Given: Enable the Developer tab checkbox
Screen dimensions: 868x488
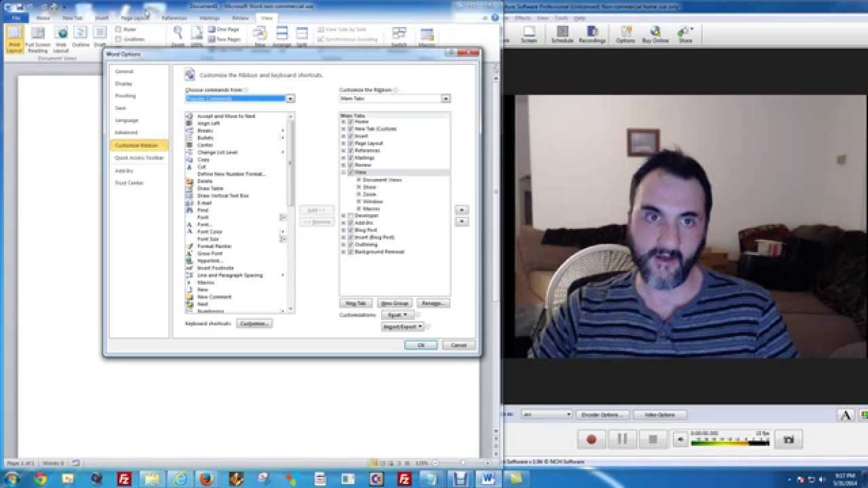Looking at the screenshot, I should [x=351, y=216].
